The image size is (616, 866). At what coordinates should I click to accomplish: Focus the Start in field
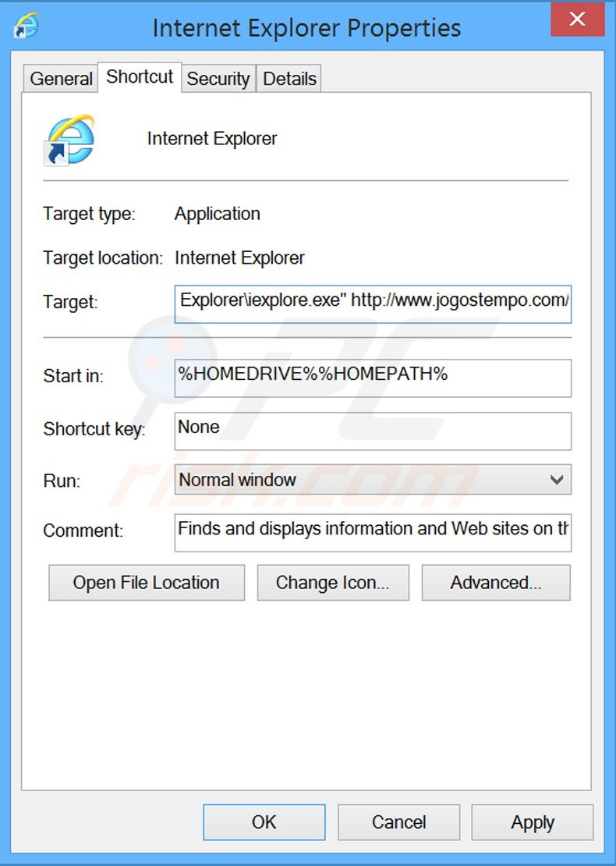[373, 378]
